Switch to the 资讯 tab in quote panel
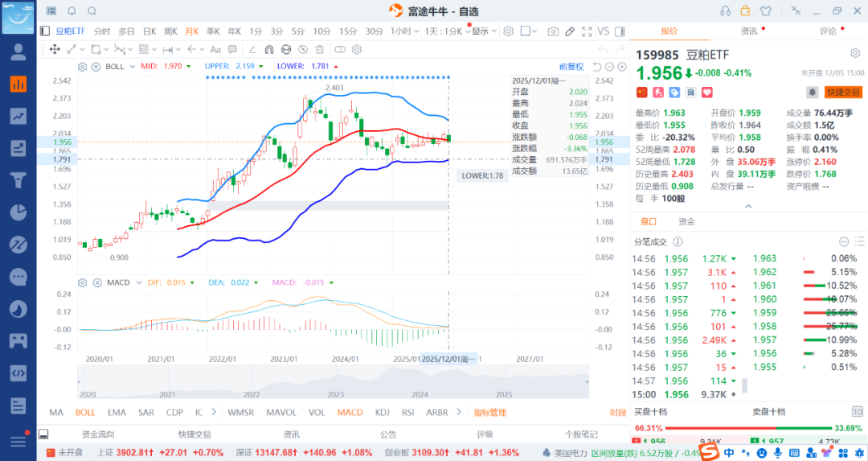868x461 pixels. pyautogui.click(x=748, y=31)
